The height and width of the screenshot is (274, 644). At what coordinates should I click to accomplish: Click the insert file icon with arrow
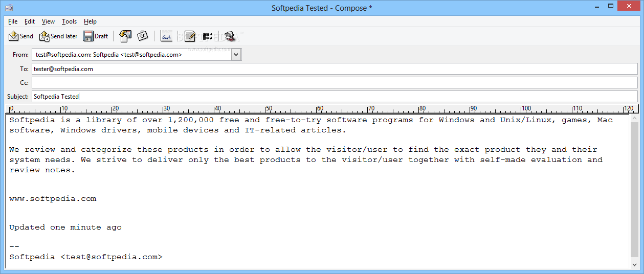[x=125, y=36]
